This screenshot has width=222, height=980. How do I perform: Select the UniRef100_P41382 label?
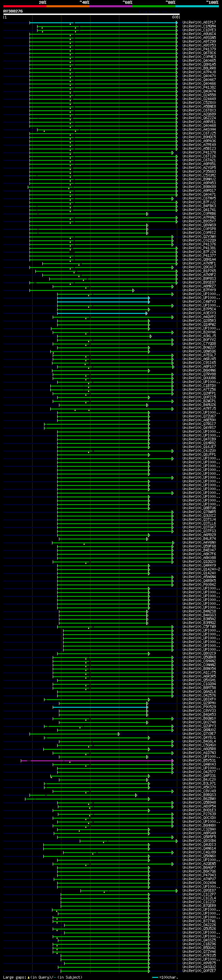coord(199,88)
